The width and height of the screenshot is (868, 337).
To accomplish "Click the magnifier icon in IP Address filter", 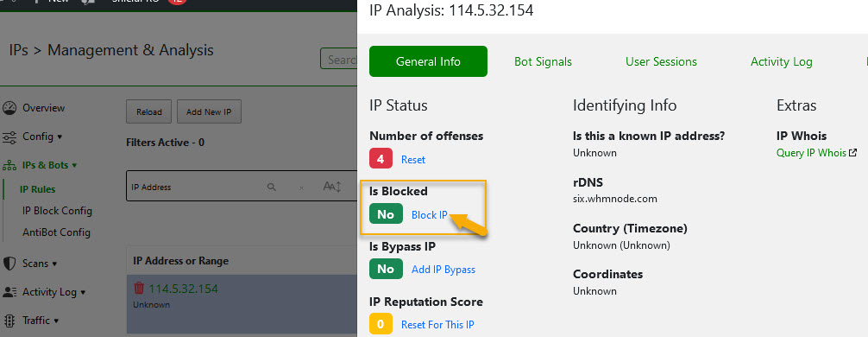I will pos(271,188).
